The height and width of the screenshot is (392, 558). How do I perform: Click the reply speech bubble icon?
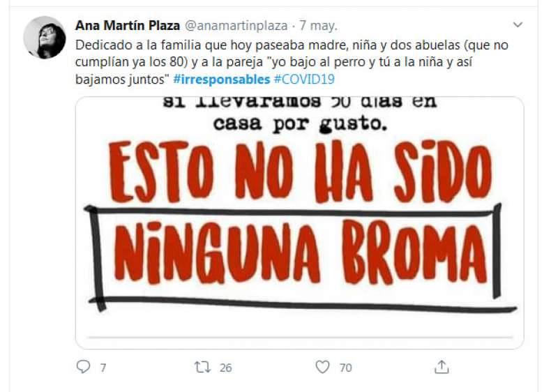point(83,367)
